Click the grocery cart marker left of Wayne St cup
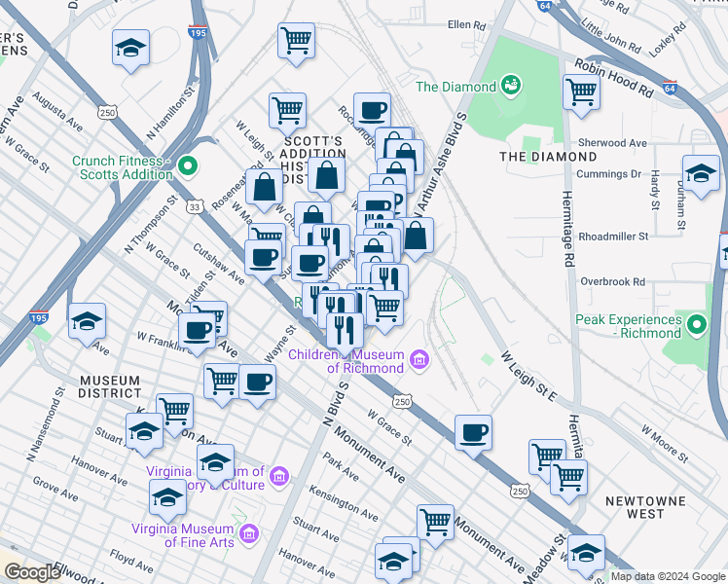This screenshot has width=728, height=584. [223, 383]
